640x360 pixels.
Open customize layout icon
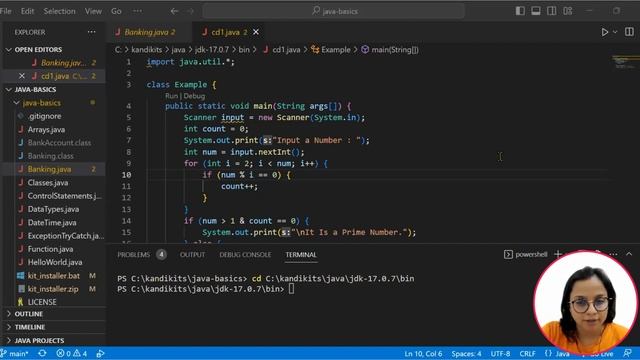568,11
